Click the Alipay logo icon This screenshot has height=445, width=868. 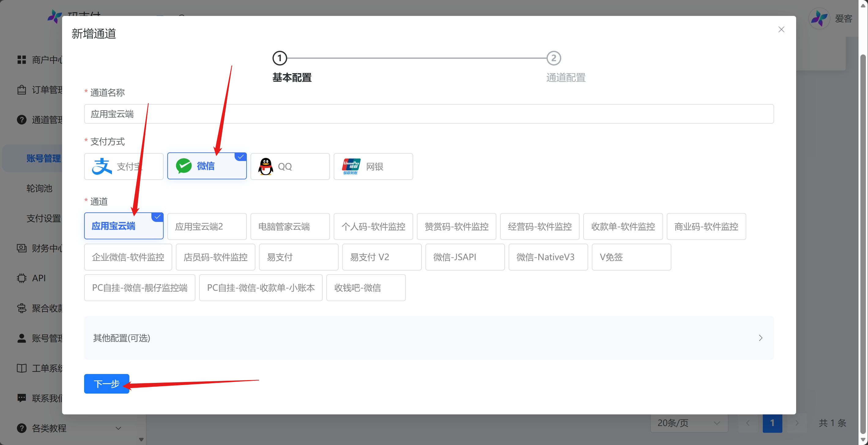click(102, 166)
